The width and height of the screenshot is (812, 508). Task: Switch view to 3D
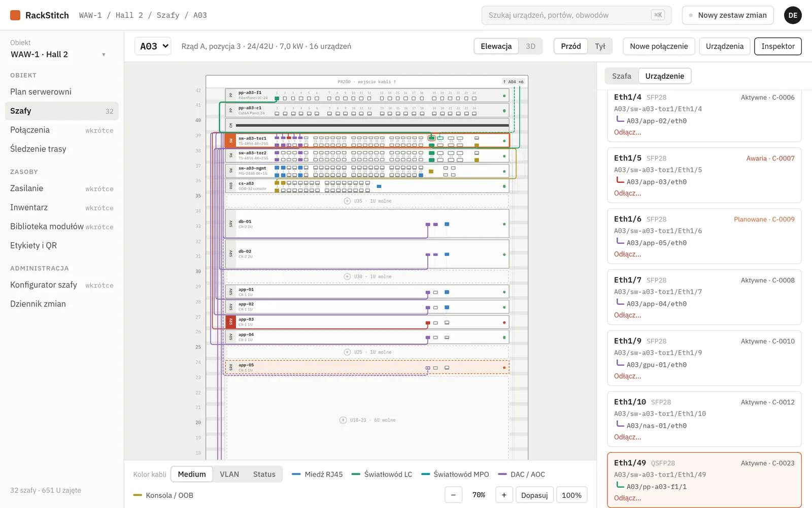530,46
